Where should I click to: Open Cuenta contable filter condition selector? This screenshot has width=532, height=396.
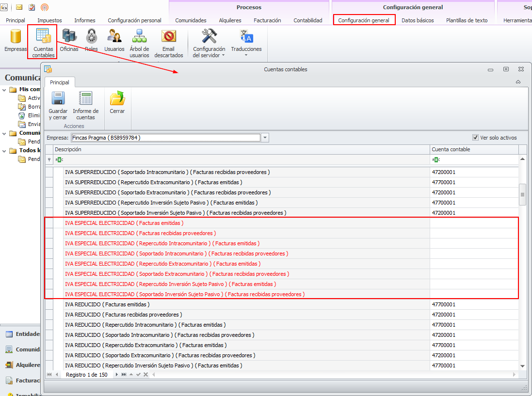pyautogui.click(x=436, y=159)
